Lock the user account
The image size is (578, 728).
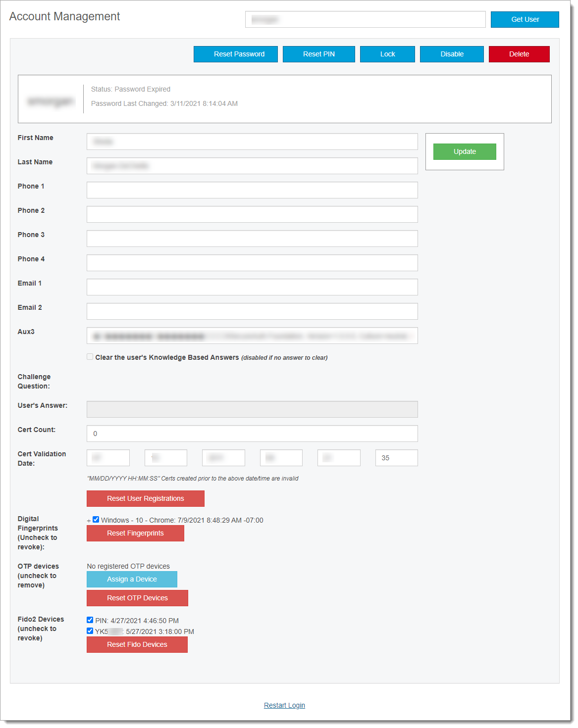pyautogui.click(x=387, y=54)
